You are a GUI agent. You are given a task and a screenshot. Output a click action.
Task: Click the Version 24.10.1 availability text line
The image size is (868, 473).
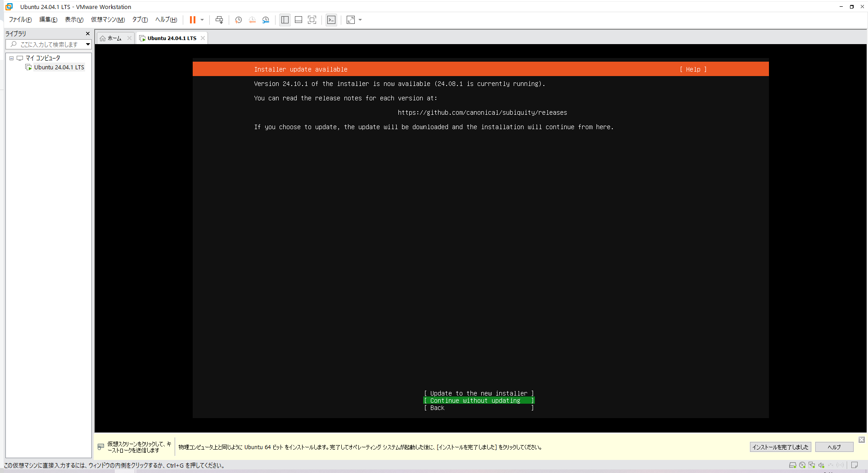pyautogui.click(x=399, y=84)
